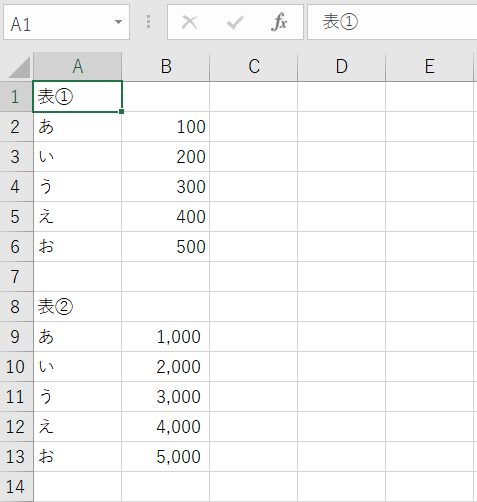Viewport: 477px width, 502px height.
Task: Select column C header
Action: coord(254,66)
